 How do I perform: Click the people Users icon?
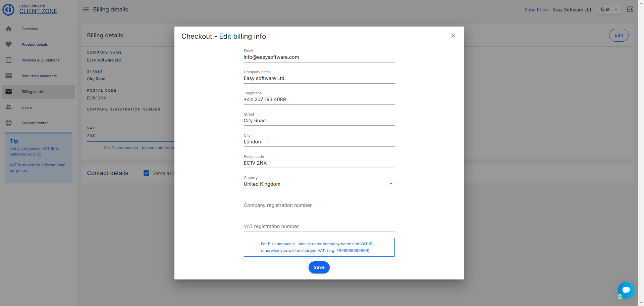click(x=9, y=107)
